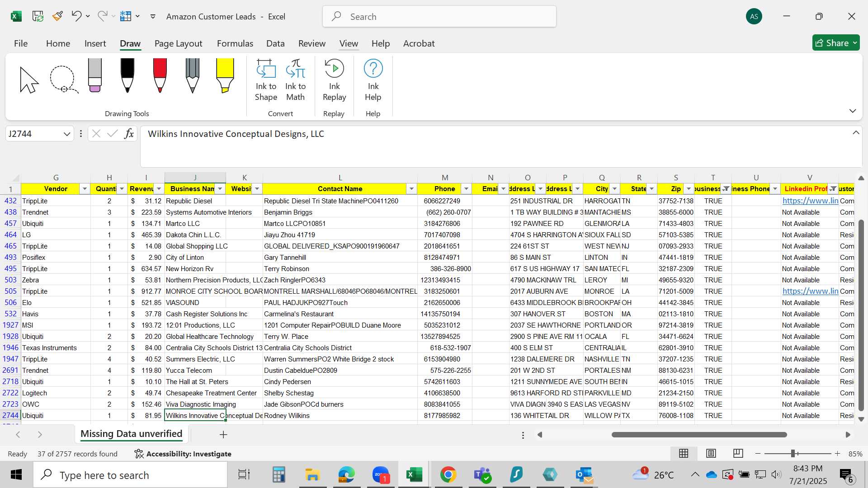Select the arrow cursor drawing tool

[29, 80]
